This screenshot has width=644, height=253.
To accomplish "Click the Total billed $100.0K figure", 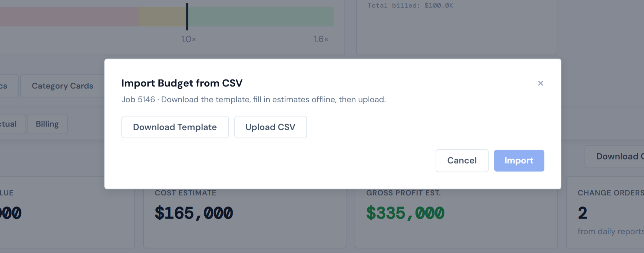I will point(410,5).
